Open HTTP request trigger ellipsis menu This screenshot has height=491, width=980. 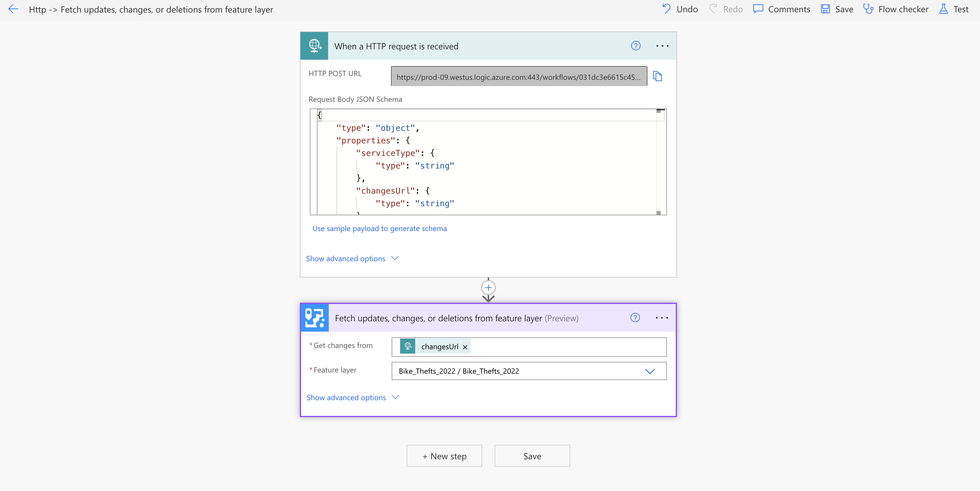pos(662,46)
